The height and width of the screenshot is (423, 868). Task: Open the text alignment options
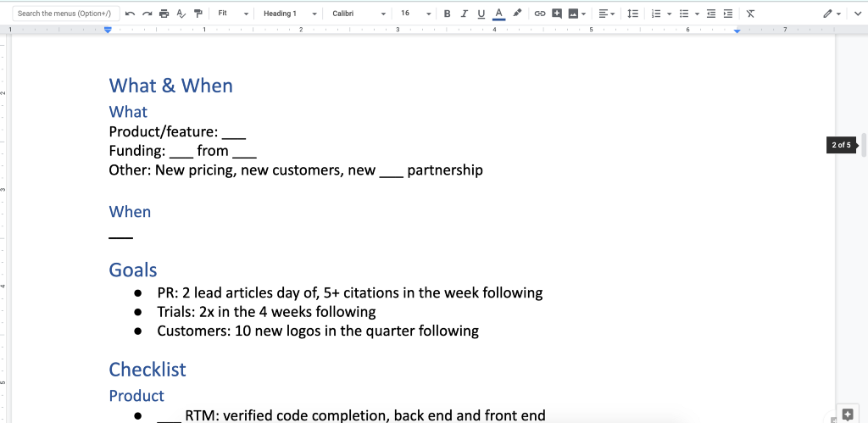(x=607, y=14)
